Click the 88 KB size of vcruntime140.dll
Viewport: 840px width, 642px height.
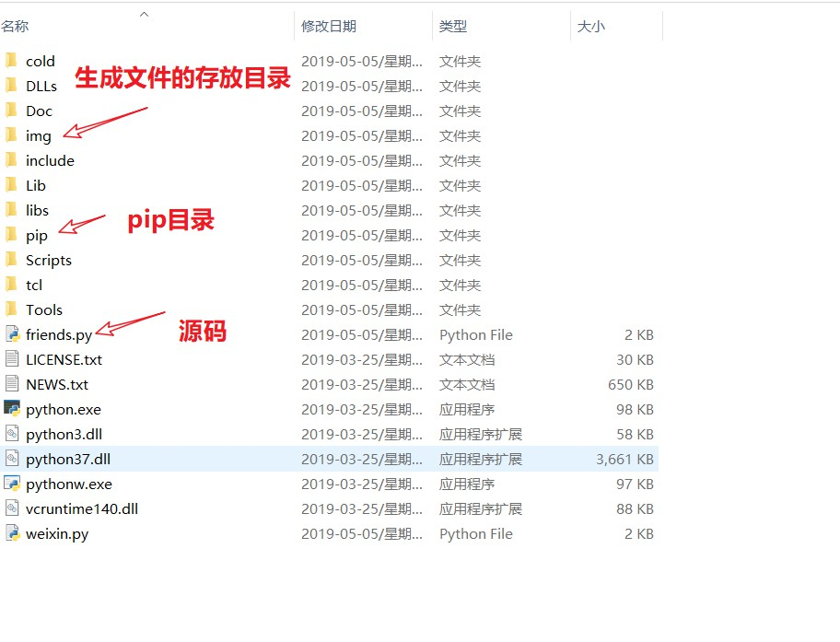(635, 509)
